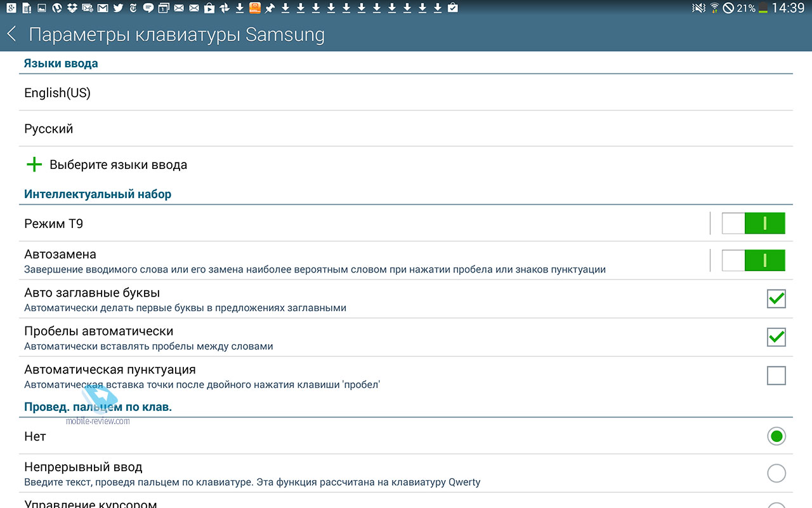The width and height of the screenshot is (812, 508).
Task: Tap the green plus icon for input languages
Action: pos(34,165)
